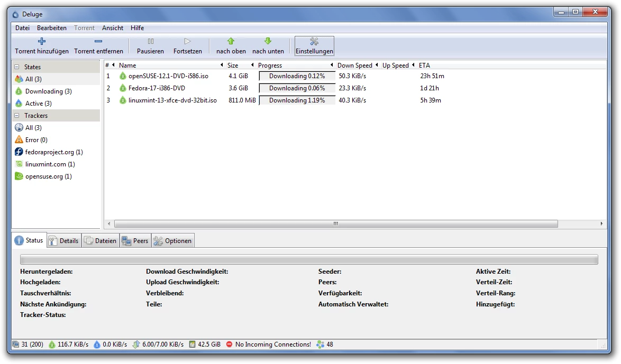Filter torrents by fedoraproject.org tracker
The image size is (621, 364).
point(53,152)
